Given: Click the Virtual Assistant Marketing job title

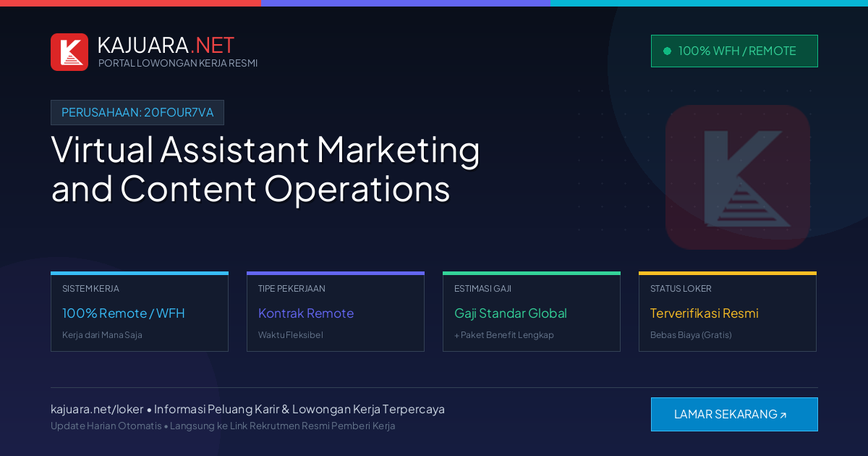Looking at the screenshot, I should (265, 169).
